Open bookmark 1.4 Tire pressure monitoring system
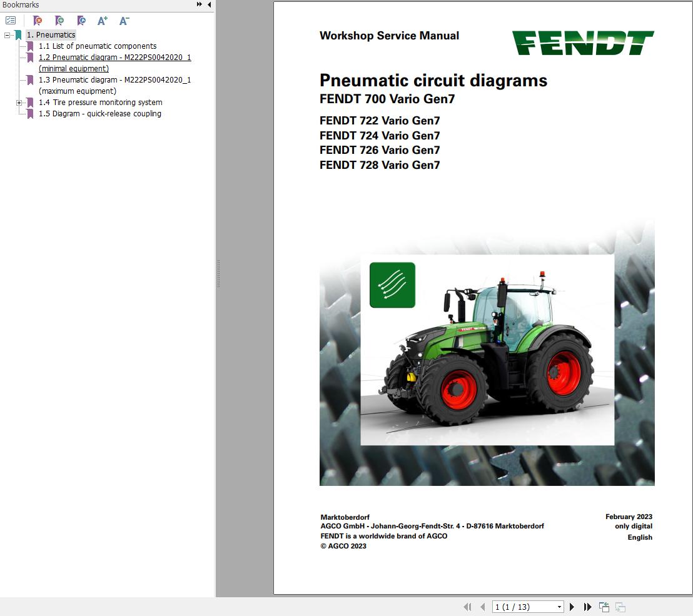This screenshot has width=693, height=616. [100, 102]
